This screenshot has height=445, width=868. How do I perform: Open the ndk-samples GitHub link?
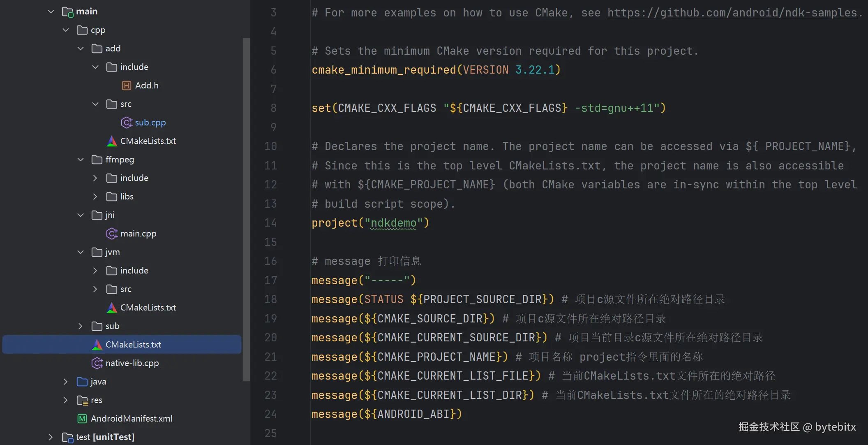point(732,13)
